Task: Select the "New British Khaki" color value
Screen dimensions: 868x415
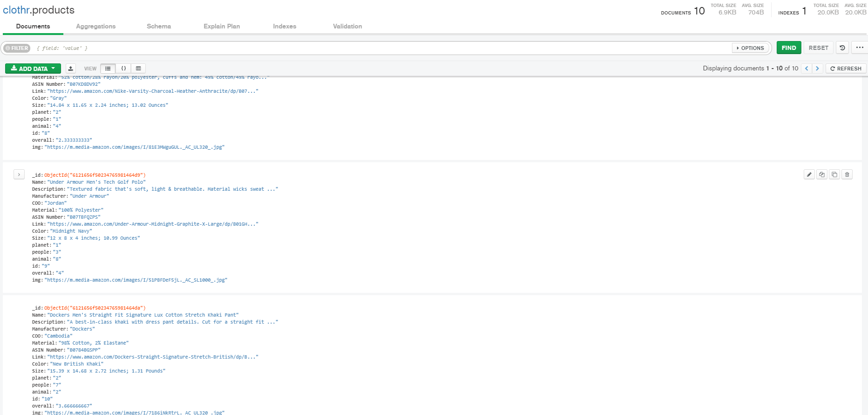Action: 77,364
